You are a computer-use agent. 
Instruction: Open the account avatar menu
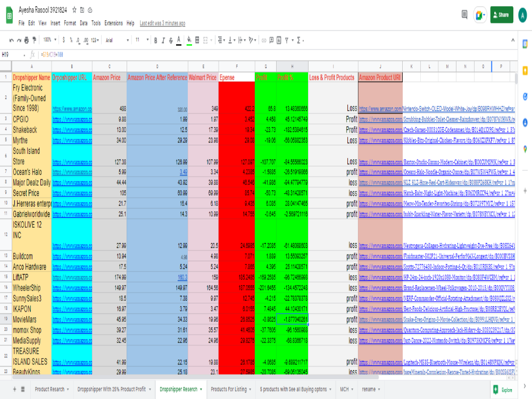pos(522,15)
